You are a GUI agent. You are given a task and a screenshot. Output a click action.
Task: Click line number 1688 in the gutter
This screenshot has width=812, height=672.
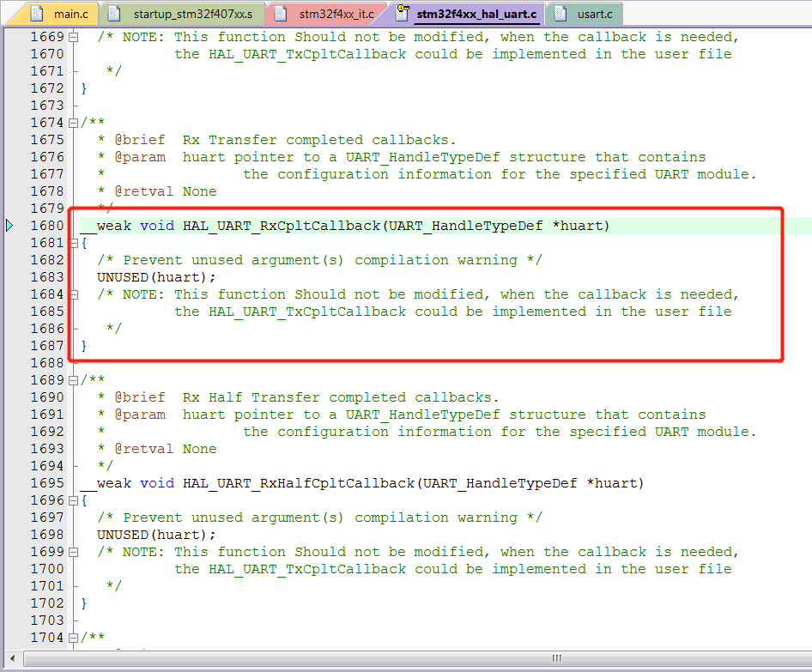(x=47, y=363)
